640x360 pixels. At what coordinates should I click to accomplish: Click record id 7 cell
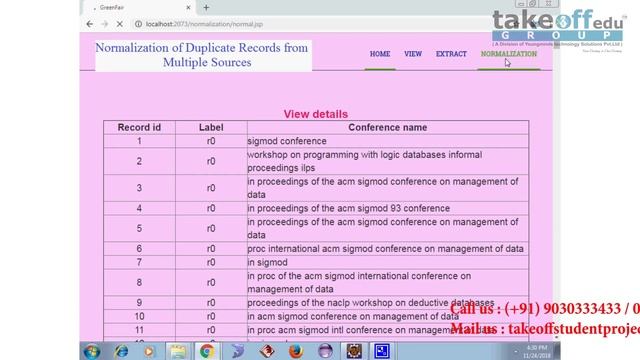tap(139, 262)
